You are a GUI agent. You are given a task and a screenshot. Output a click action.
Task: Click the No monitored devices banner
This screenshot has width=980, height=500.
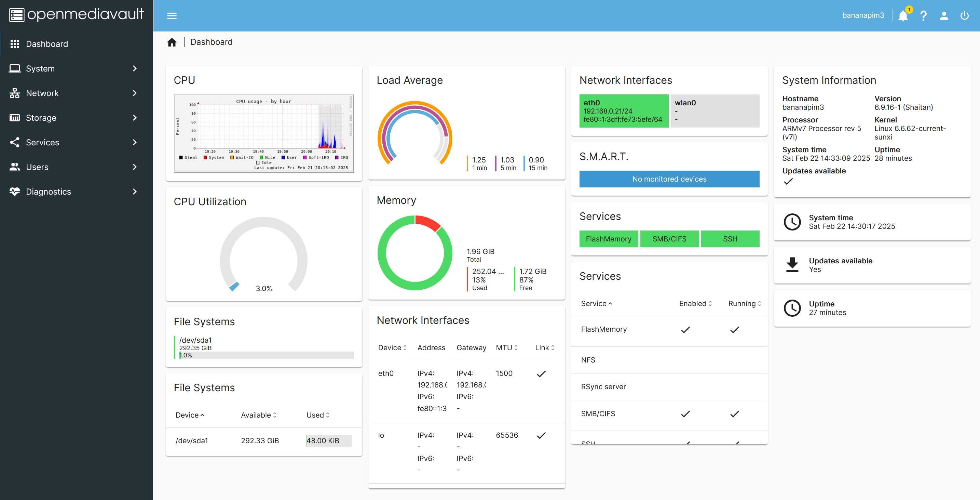click(x=669, y=179)
